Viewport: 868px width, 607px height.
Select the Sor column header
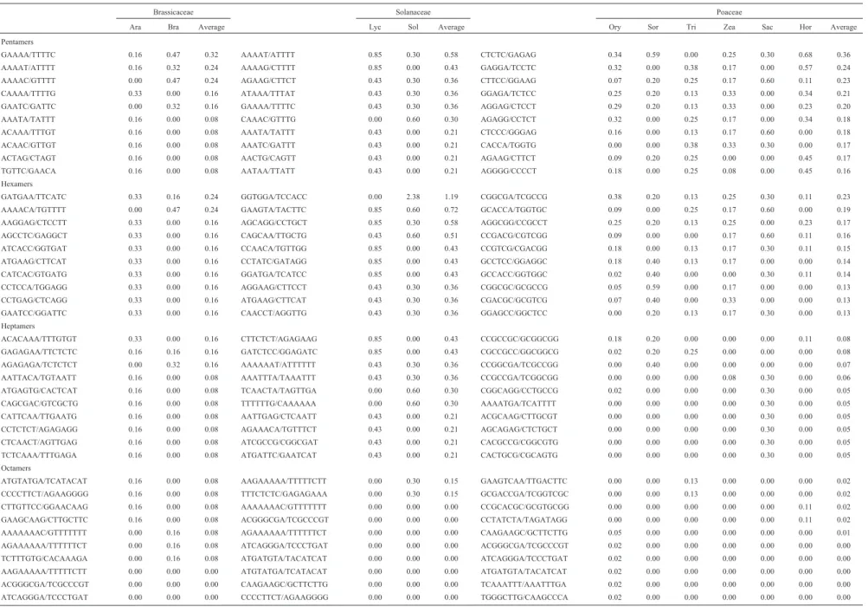(653, 27)
